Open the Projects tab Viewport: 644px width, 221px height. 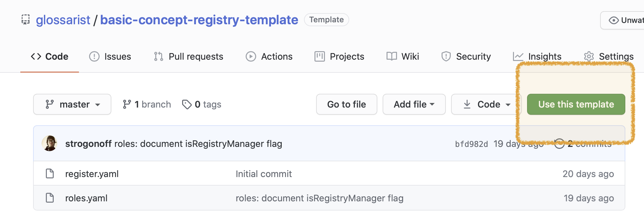pos(339,56)
